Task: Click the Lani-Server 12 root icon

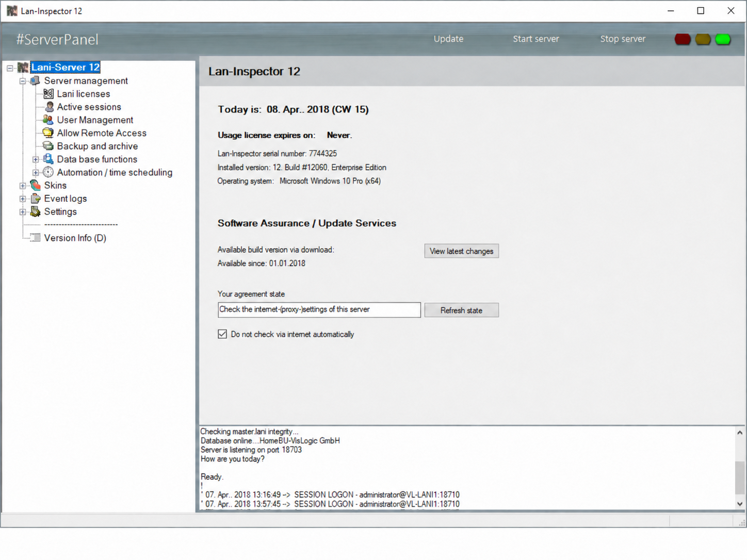Action: [x=23, y=68]
